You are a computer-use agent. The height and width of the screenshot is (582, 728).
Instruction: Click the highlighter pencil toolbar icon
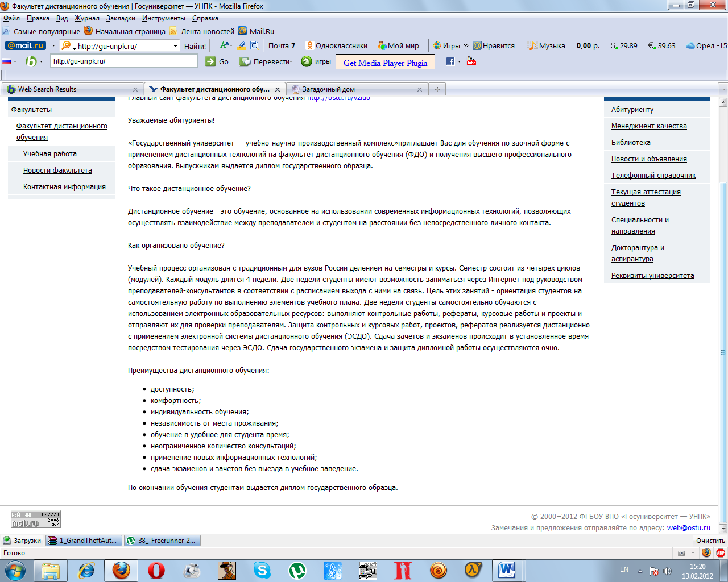pyautogui.click(x=241, y=45)
